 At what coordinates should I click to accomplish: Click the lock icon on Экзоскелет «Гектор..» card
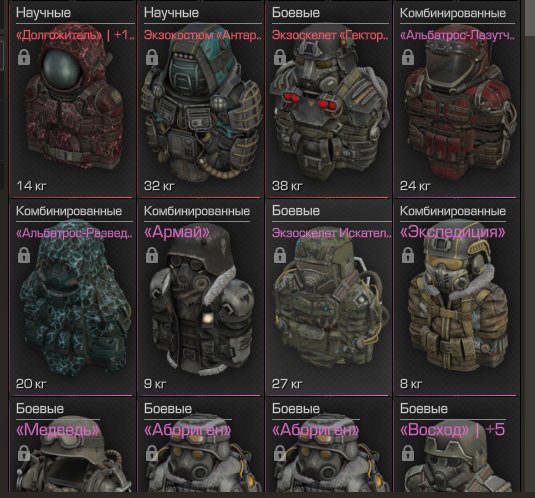(280, 57)
